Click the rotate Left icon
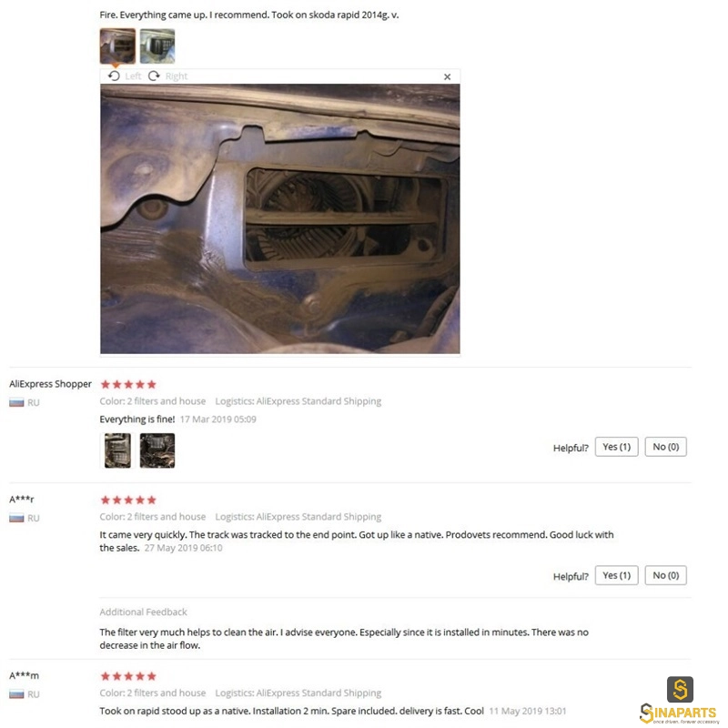This screenshot has width=728, height=728. tap(114, 76)
